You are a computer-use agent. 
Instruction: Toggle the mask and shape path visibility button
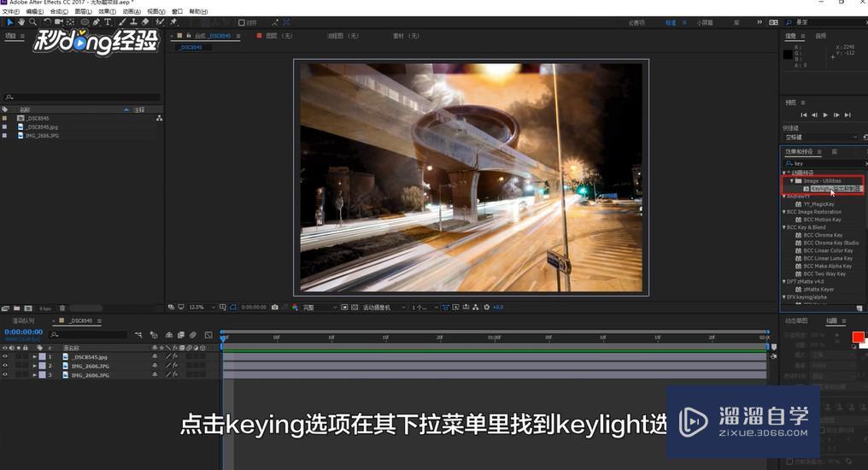(x=233, y=308)
